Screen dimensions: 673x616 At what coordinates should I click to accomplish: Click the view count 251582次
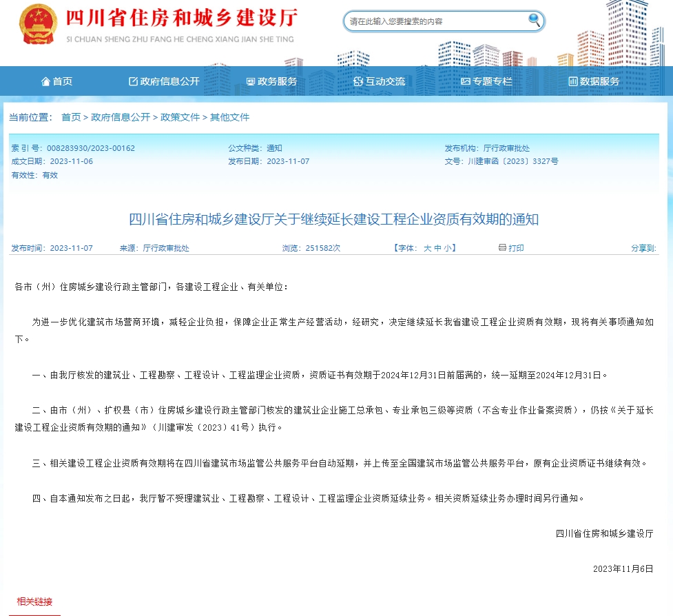pyautogui.click(x=323, y=248)
